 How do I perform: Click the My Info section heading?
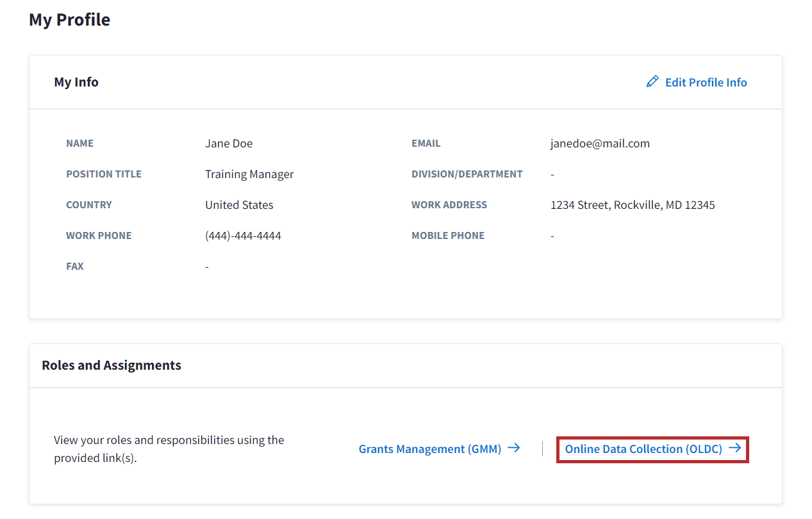76,82
